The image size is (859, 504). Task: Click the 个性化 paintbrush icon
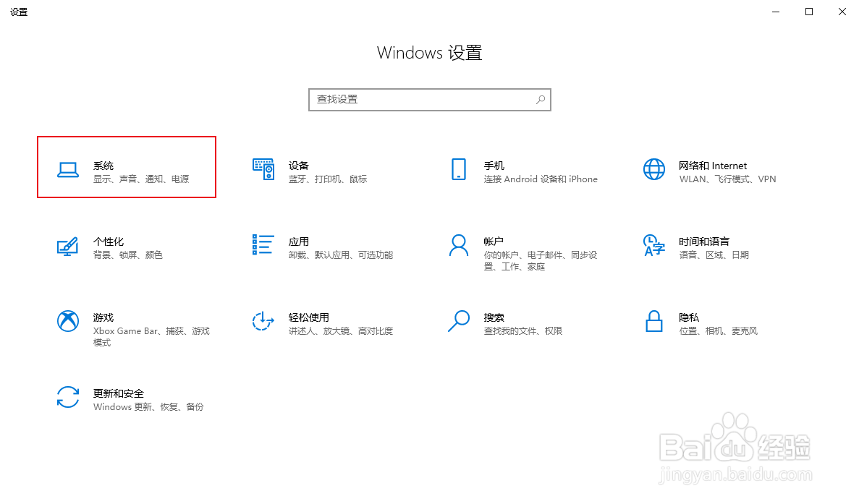click(x=68, y=247)
